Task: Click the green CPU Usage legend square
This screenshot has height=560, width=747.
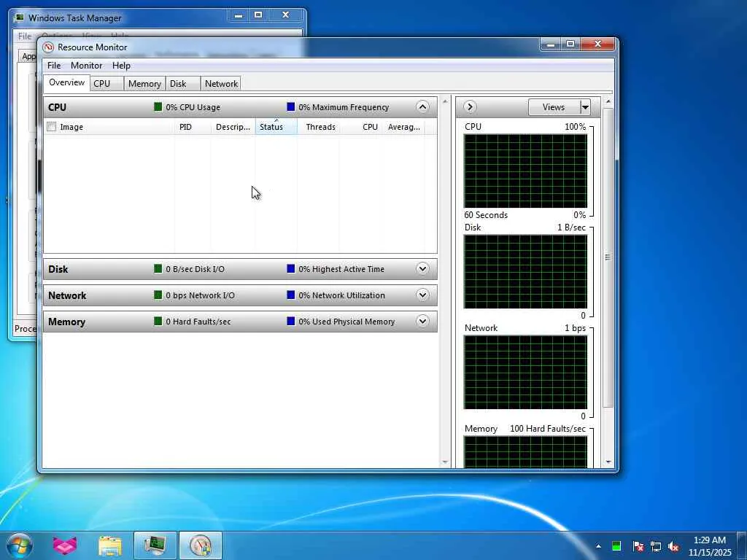Action: (x=158, y=106)
